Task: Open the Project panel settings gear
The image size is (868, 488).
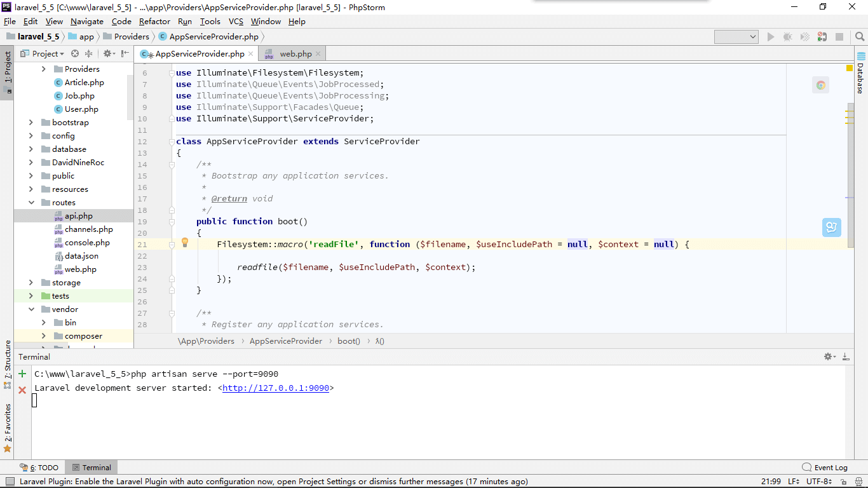Action: point(107,53)
